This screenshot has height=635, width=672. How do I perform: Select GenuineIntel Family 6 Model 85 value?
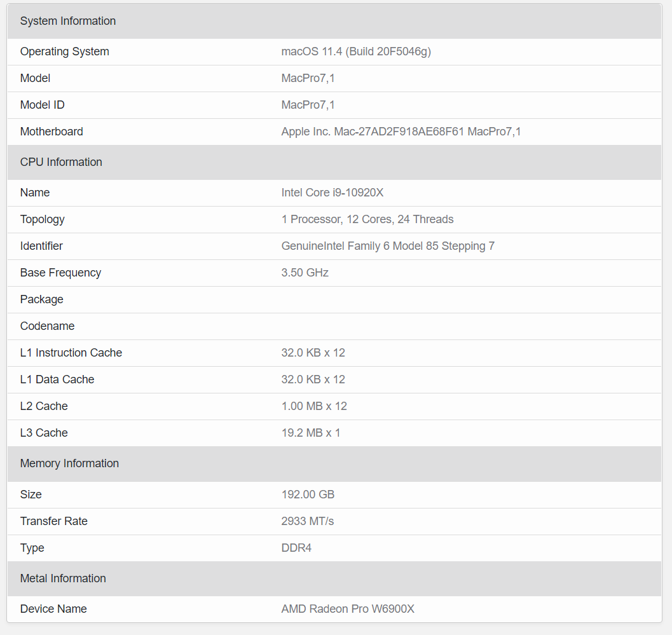click(x=388, y=246)
